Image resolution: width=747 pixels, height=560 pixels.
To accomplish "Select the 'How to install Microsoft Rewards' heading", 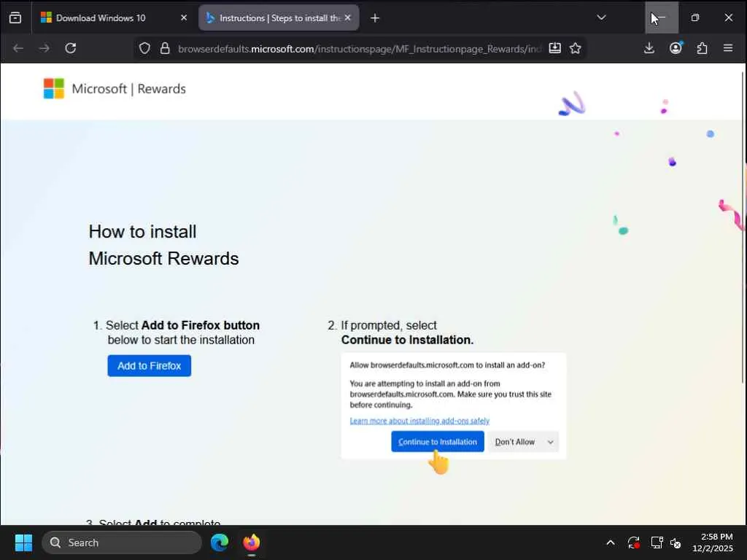I will [163, 245].
